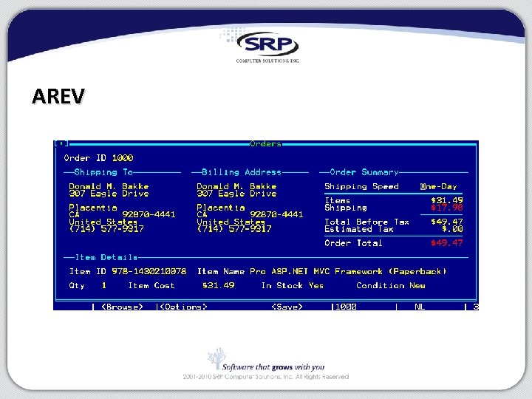Click the Shipping To name Donald M. Bakke
The image size is (532, 399).
pyautogui.click(x=109, y=186)
